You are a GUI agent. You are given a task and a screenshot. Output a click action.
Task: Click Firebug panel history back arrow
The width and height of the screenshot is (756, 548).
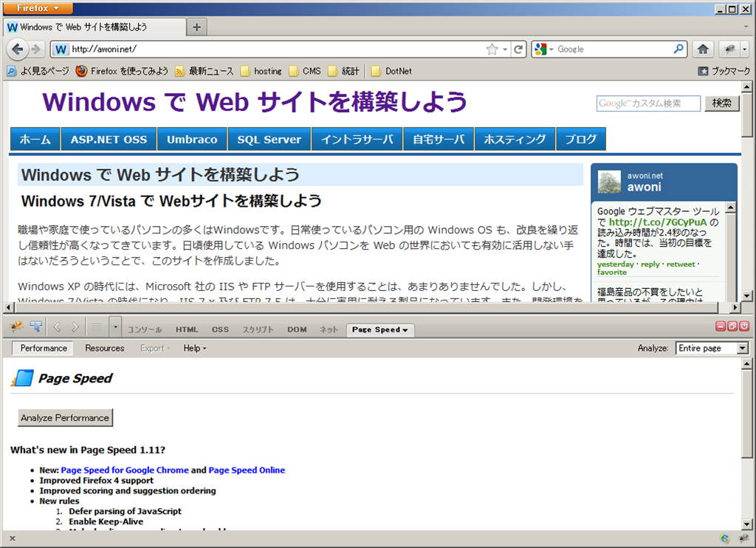57,327
